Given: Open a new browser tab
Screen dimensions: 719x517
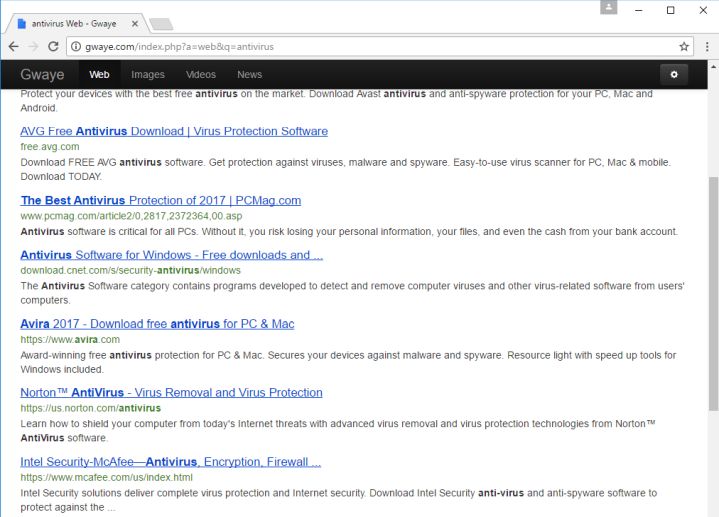Looking at the screenshot, I should [161, 24].
